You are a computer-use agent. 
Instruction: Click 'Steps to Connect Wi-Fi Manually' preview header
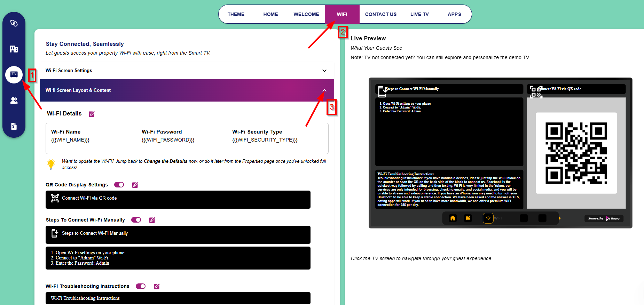pos(449,89)
